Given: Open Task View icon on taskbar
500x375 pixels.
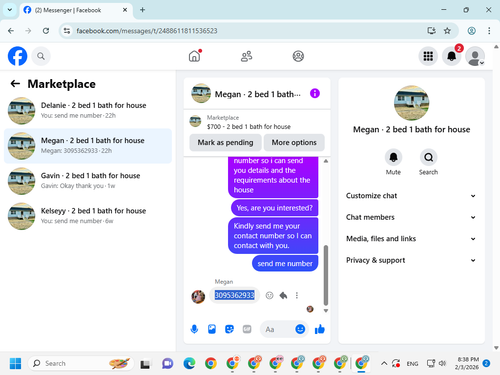Looking at the screenshot, I should point(145,363).
